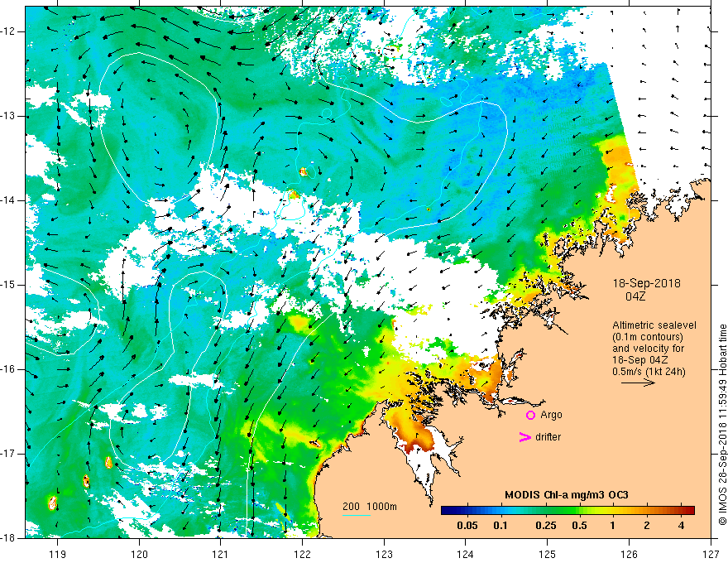
Task: Click latitude axis label -13
Action: click(x=9, y=116)
